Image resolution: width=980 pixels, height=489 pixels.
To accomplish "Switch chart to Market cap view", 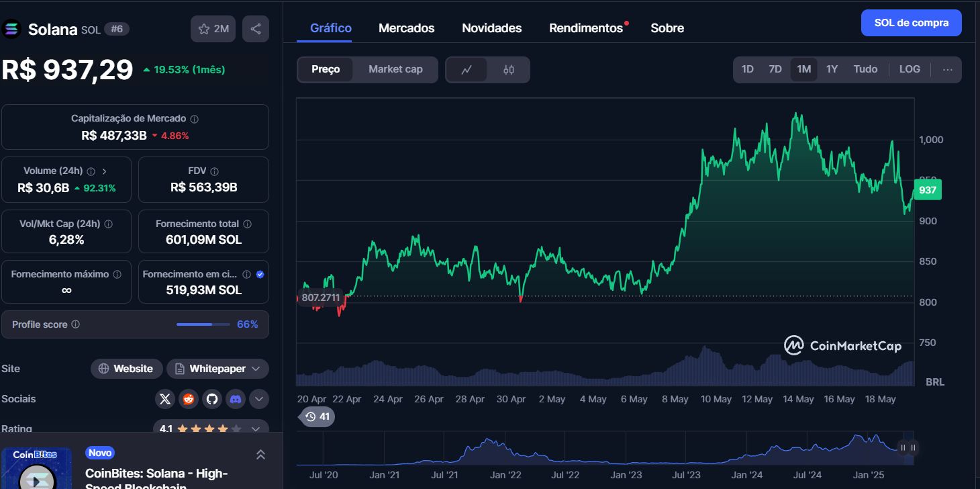I will 395,69.
